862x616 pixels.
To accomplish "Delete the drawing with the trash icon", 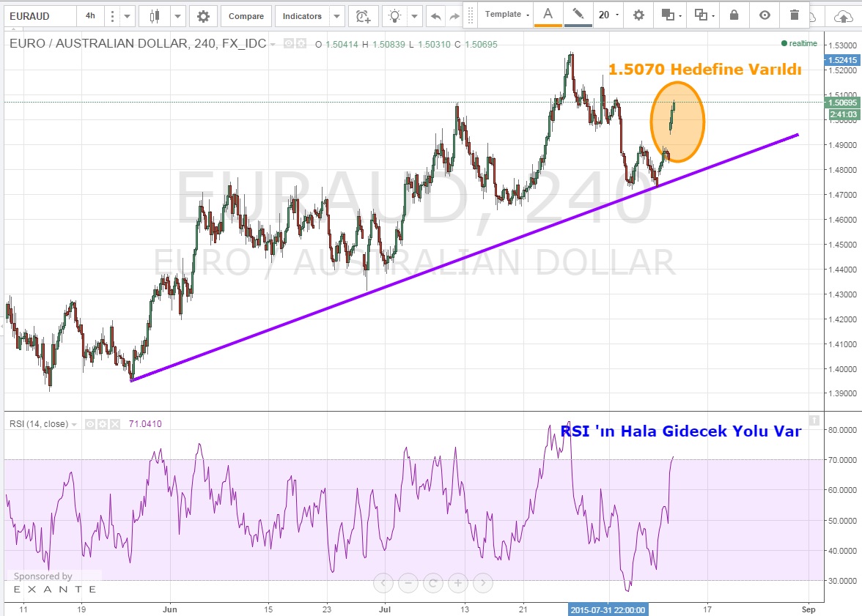I will click(x=795, y=15).
